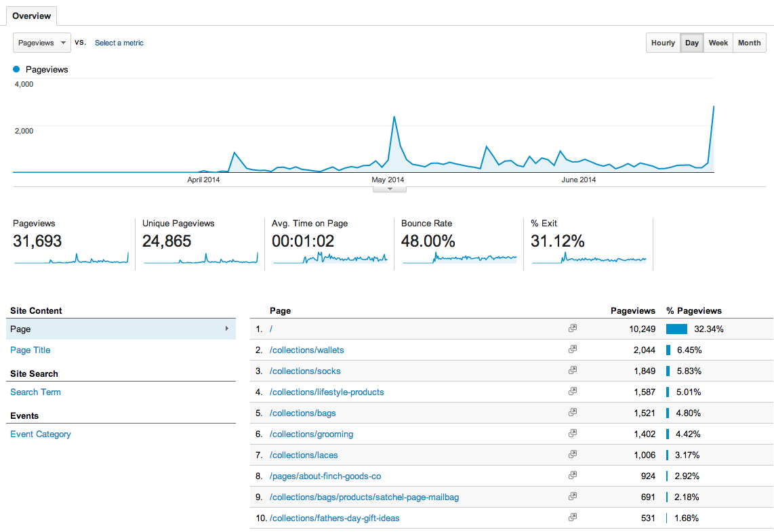
Task: Open the Page Title report
Action: pyautogui.click(x=30, y=350)
